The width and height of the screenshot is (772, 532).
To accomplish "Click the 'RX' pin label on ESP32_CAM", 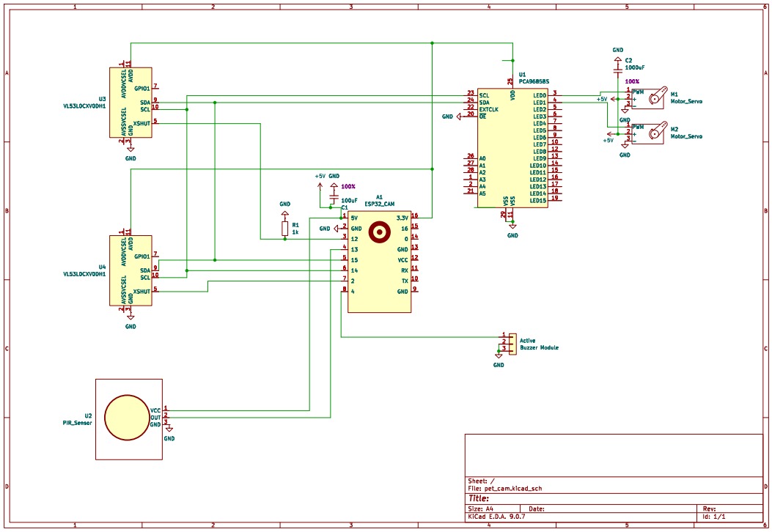I will point(405,270).
